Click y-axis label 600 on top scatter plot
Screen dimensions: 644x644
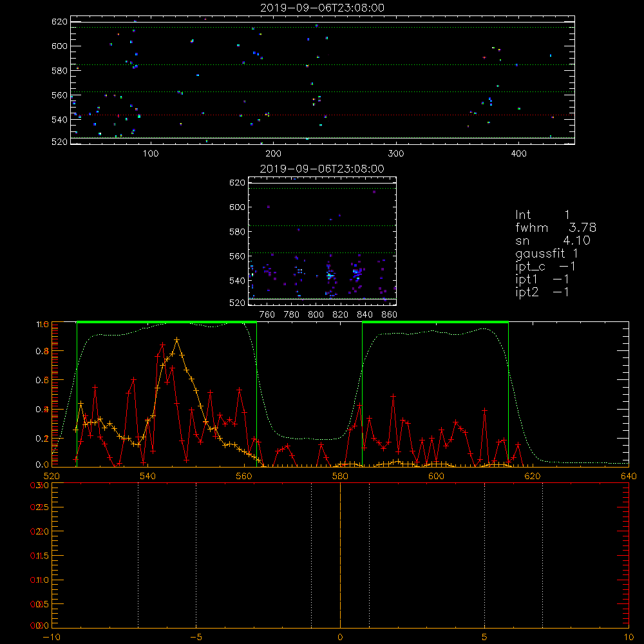point(59,46)
